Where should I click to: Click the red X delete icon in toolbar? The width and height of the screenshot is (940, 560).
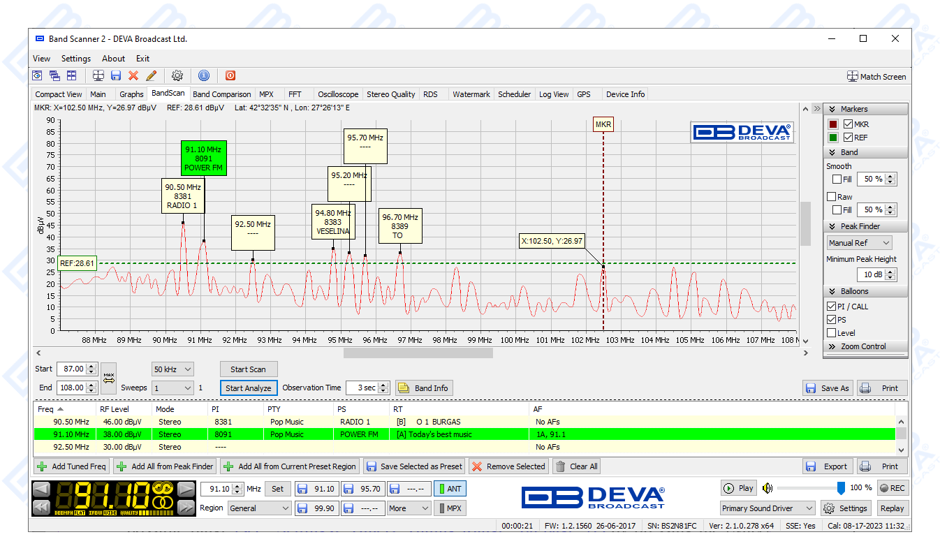click(x=133, y=75)
